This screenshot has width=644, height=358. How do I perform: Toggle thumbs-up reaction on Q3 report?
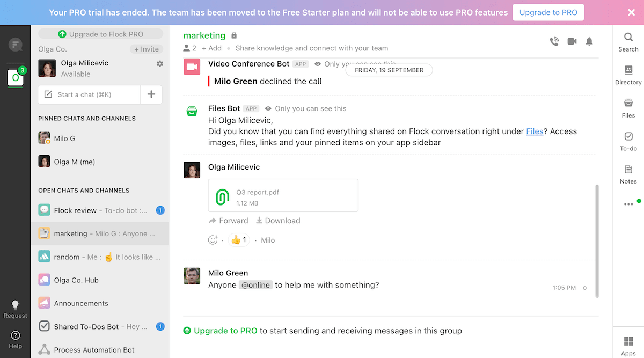click(x=239, y=240)
